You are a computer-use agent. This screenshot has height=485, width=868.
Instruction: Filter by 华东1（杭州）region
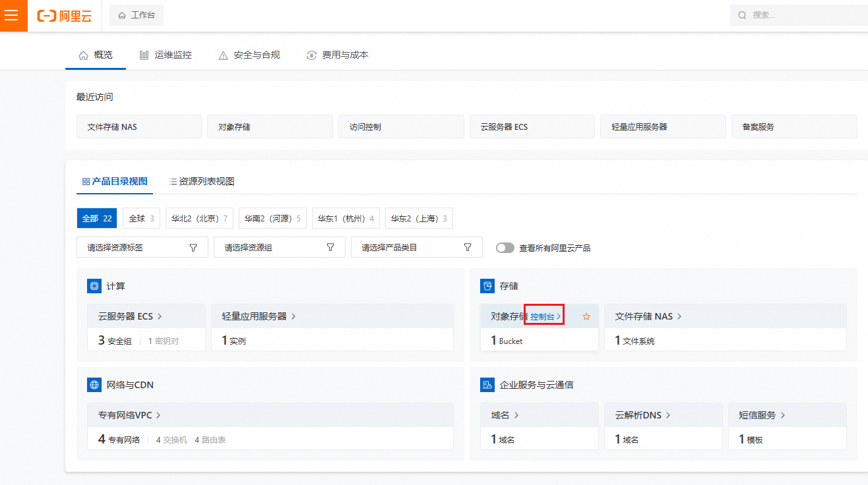(346, 218)
